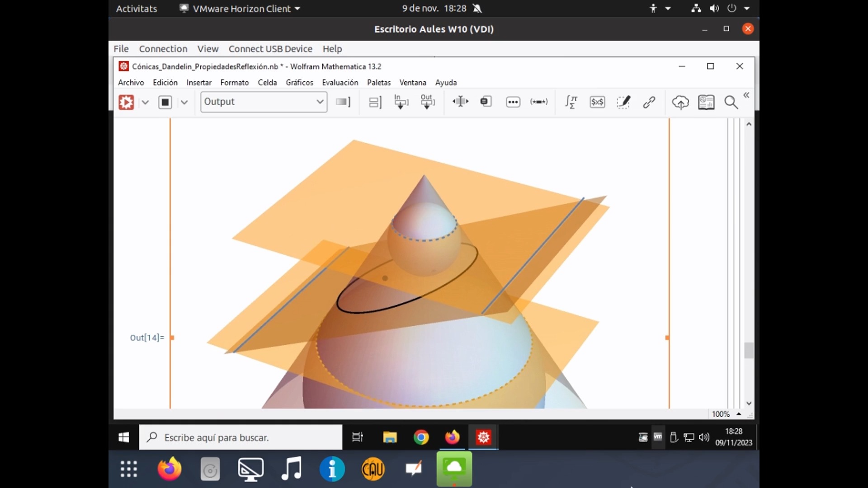Click the rounded ellipsis icon in toolbar
The image size is (868, 488).
513,102
